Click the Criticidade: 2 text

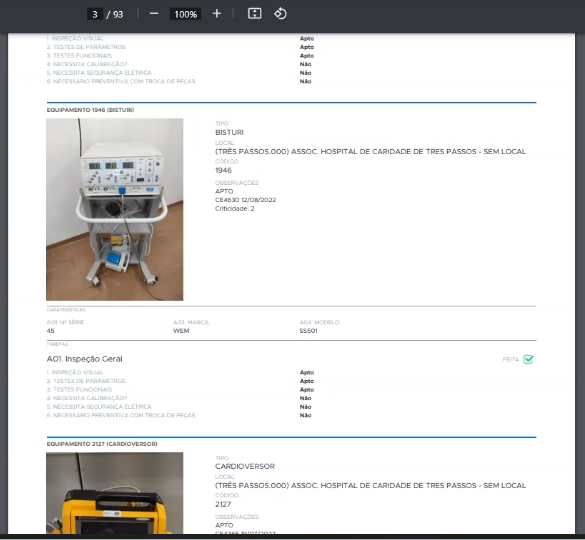point(234,209)
